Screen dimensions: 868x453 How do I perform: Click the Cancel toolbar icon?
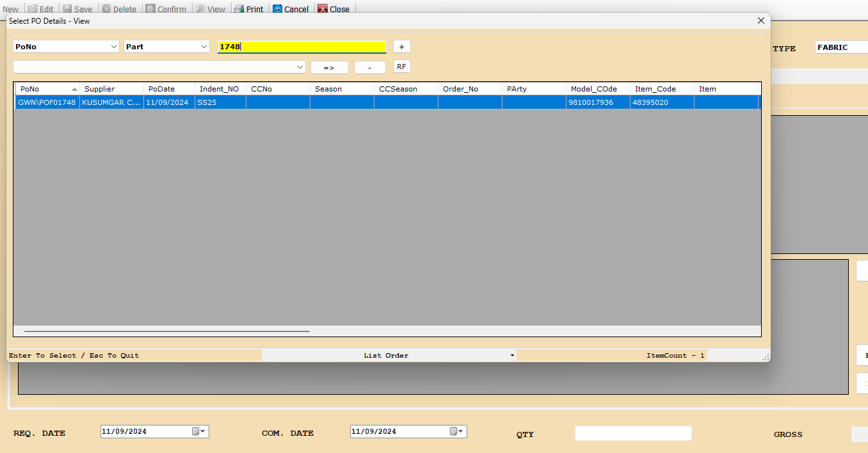tap(278, 9)
